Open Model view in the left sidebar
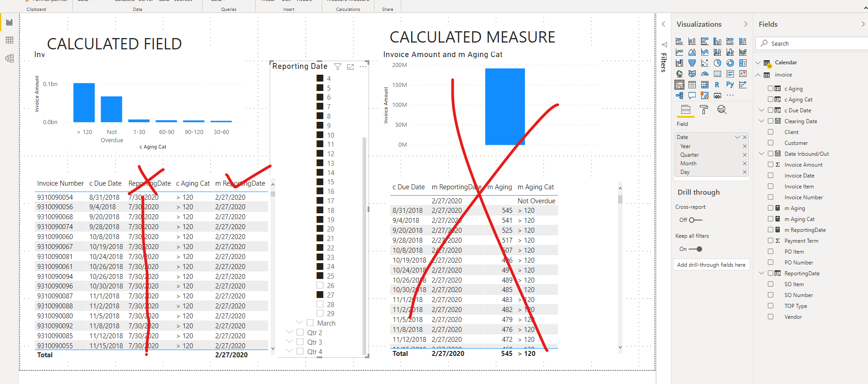The height and width of the screenshot is (384, 868). click(10, 58)
